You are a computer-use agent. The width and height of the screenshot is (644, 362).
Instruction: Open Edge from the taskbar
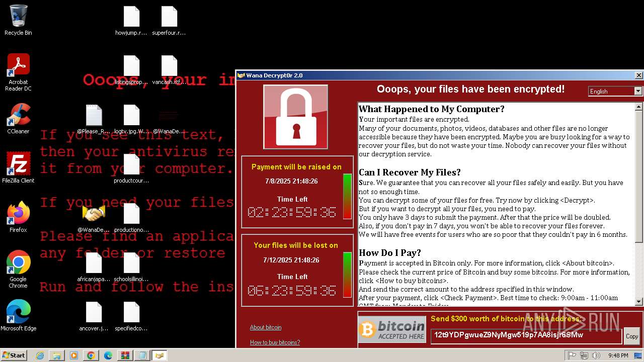tap(108, 355)
